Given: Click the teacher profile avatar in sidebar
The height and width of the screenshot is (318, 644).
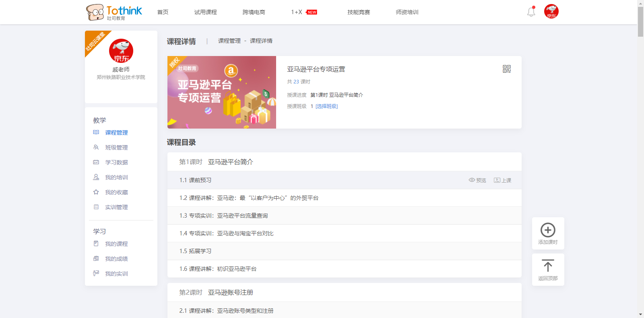Looking at the screenshot, I should point(121,51).
